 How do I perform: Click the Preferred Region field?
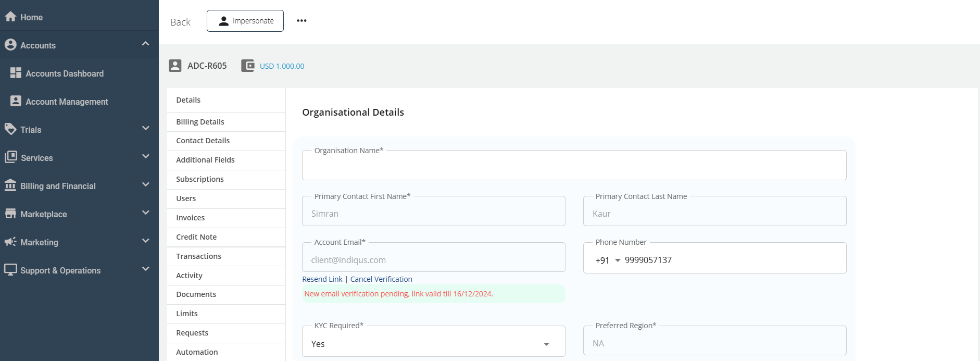point(715,341)
